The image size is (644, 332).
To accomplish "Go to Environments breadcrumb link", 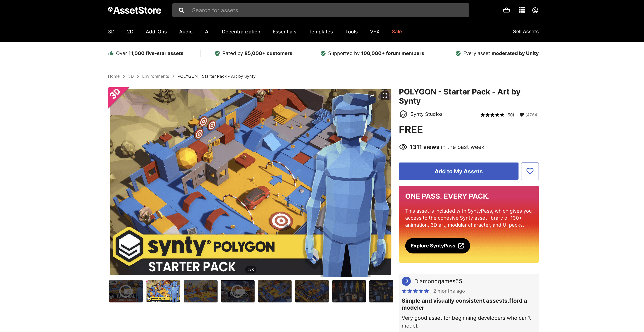I will click(155, 76).
